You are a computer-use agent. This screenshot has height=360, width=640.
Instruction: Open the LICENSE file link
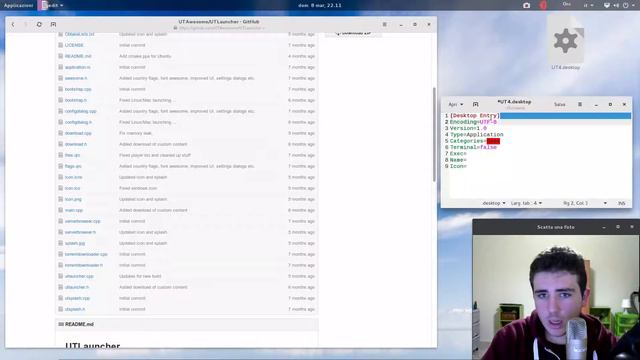tap(74, 45)
